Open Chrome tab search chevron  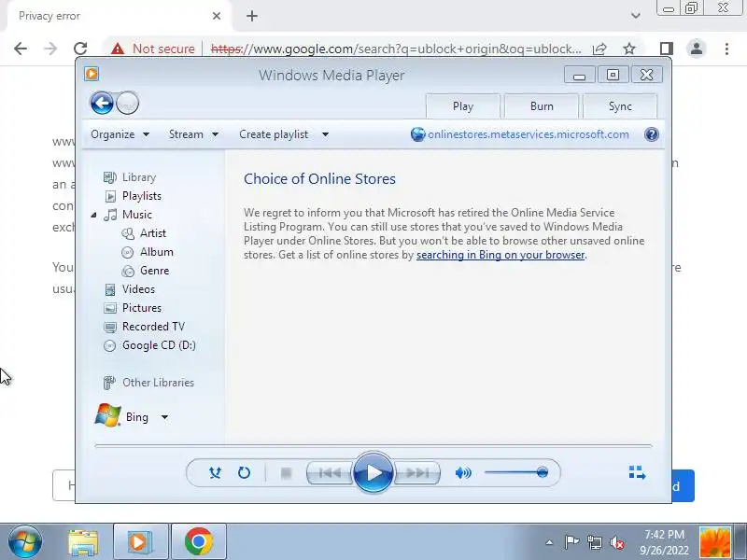[x=636, y=16]
